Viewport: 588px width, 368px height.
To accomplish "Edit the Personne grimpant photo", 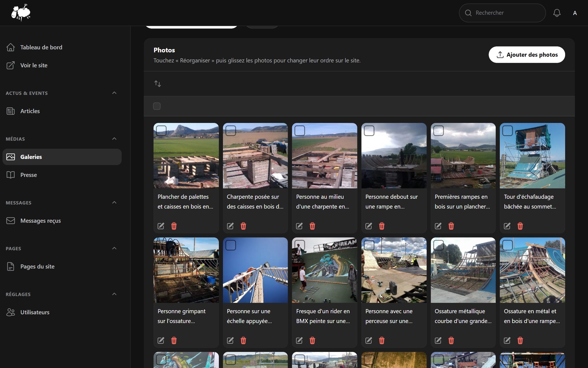I will pyautogui.click(x=161, y=340).
